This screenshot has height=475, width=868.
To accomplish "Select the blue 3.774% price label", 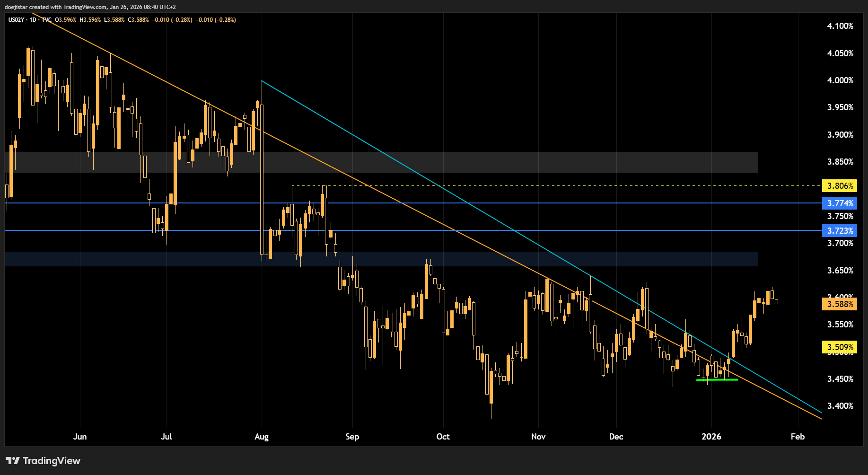I will 840,203.
